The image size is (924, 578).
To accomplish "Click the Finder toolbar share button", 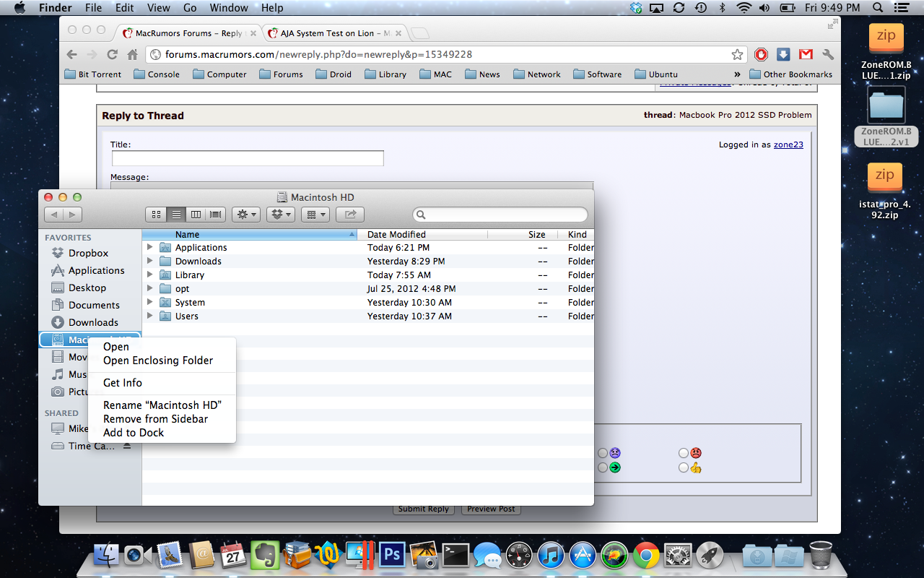I will tap(350, 215).
